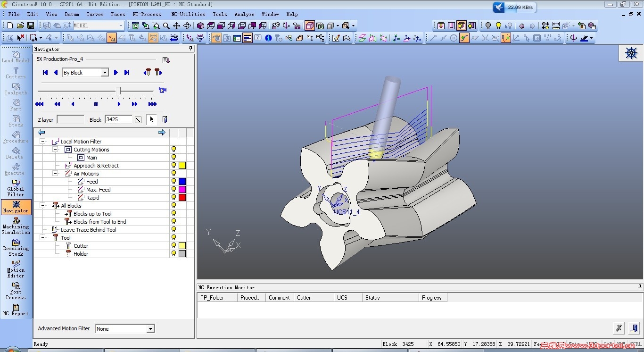
Task: Collapse the Air Motions node
Action: [55, 174]
